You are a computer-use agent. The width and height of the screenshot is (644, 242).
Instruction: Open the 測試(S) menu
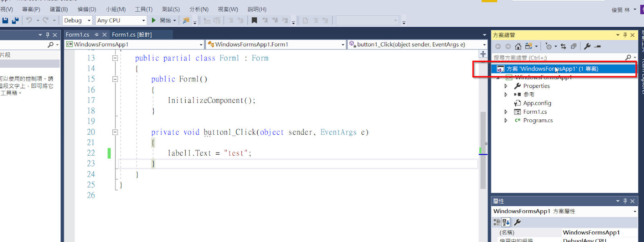tap(171, 9)
